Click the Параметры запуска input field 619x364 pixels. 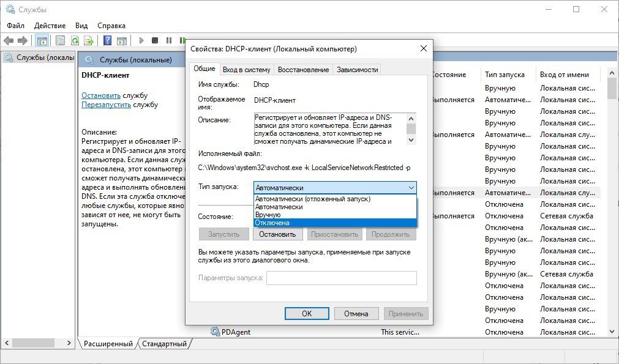(342, 278)
